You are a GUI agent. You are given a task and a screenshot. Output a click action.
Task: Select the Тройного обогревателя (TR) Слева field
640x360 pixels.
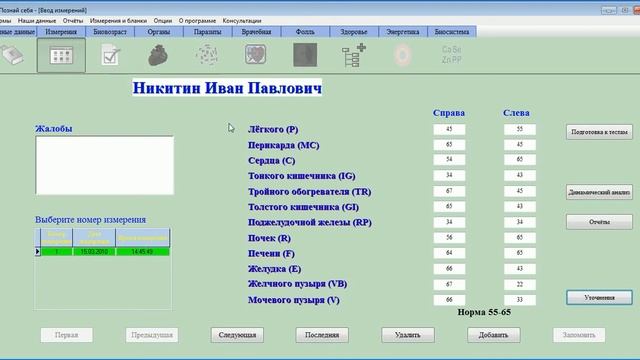(520, 191)
